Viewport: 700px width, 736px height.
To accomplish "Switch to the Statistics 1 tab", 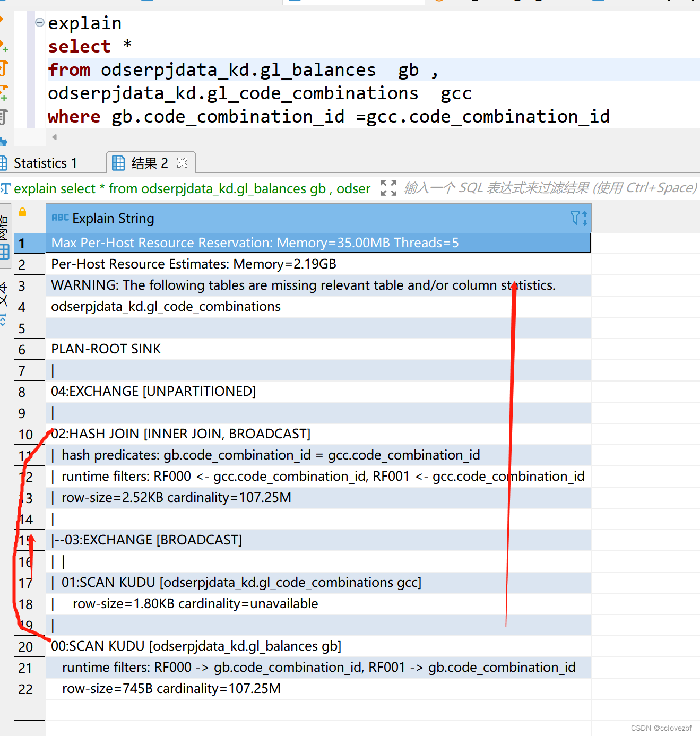I will 46,162.
